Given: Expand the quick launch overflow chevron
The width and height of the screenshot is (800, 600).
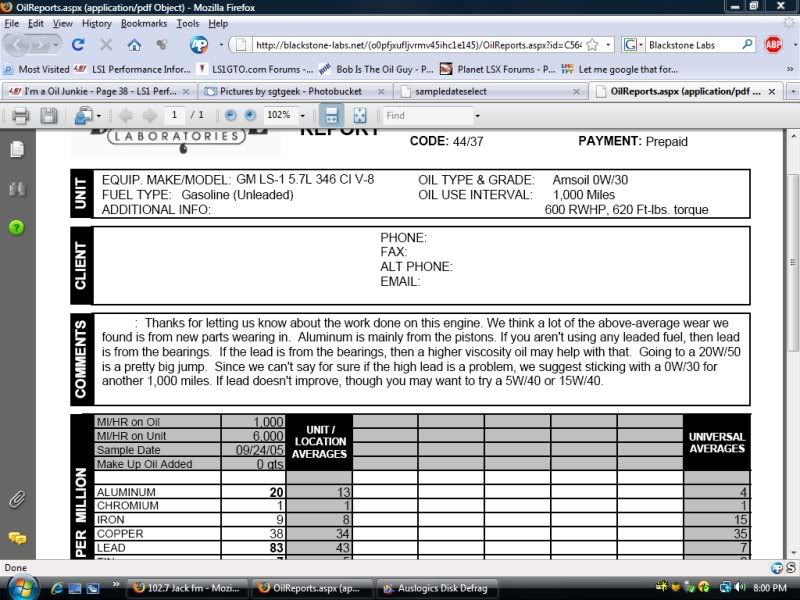Looking at the screenshot, I should pyautogui.click(x=116, y=584).
